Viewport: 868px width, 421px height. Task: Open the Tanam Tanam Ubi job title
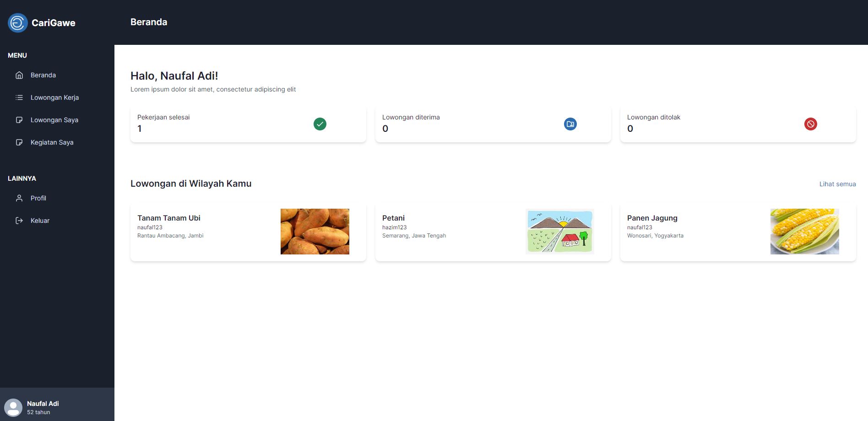coord(169,218)
